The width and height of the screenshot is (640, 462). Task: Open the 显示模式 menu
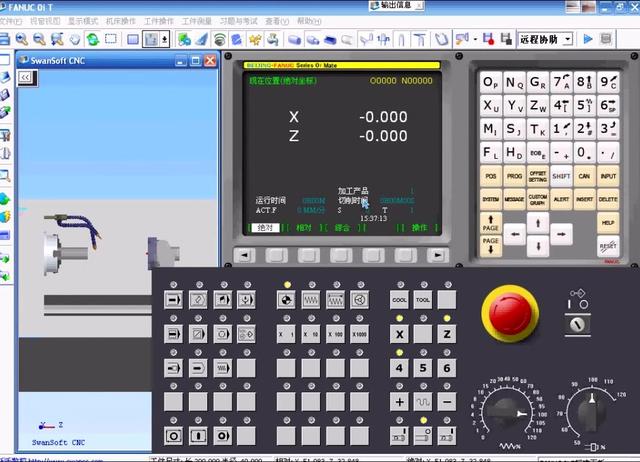click(x=83, y=21)
